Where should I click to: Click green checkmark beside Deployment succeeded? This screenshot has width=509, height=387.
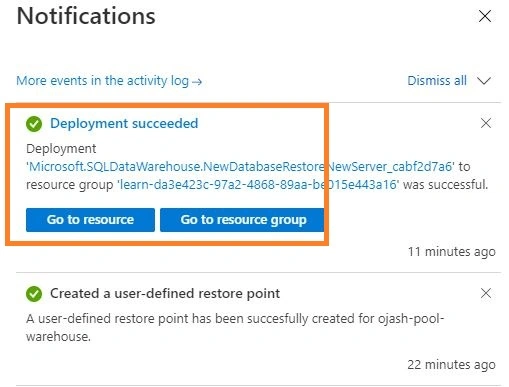(34, 124)
